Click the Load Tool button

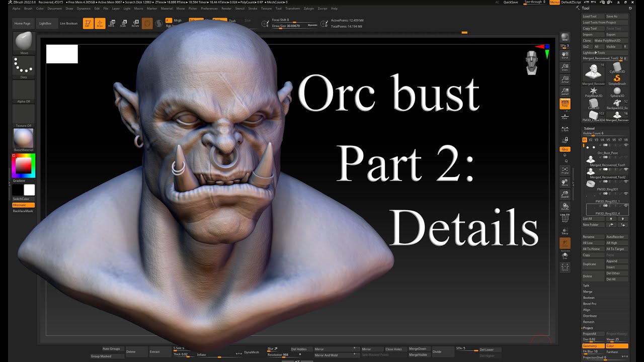click(x=593, y=16)
